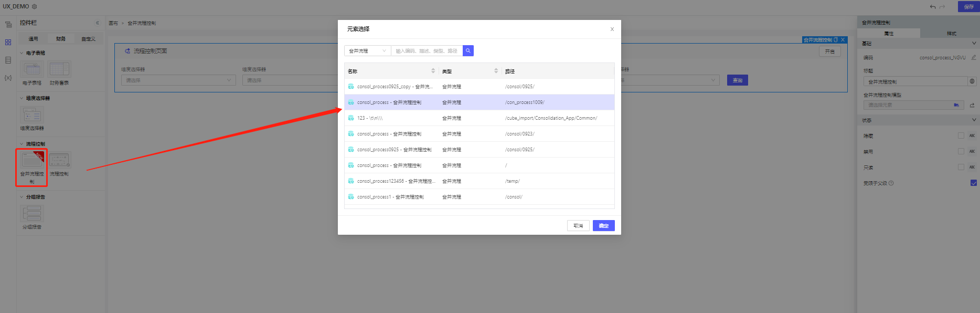Select the 合并流程控制 widget icon

[x=31, y=160]
